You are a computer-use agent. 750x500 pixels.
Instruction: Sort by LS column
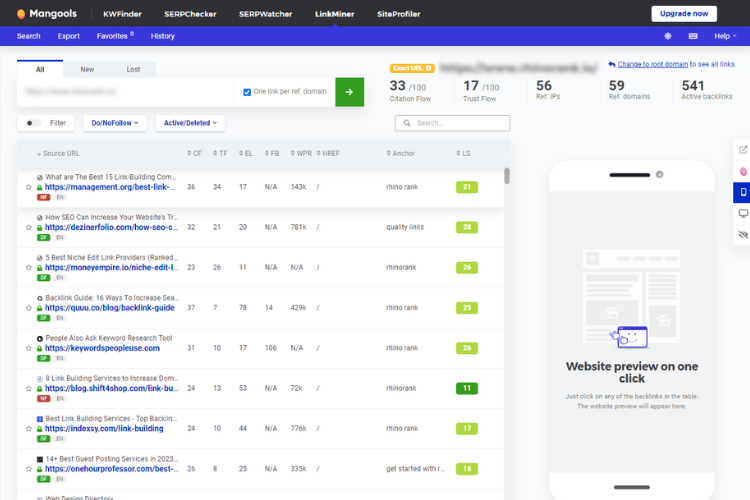(x=463, y=154)
